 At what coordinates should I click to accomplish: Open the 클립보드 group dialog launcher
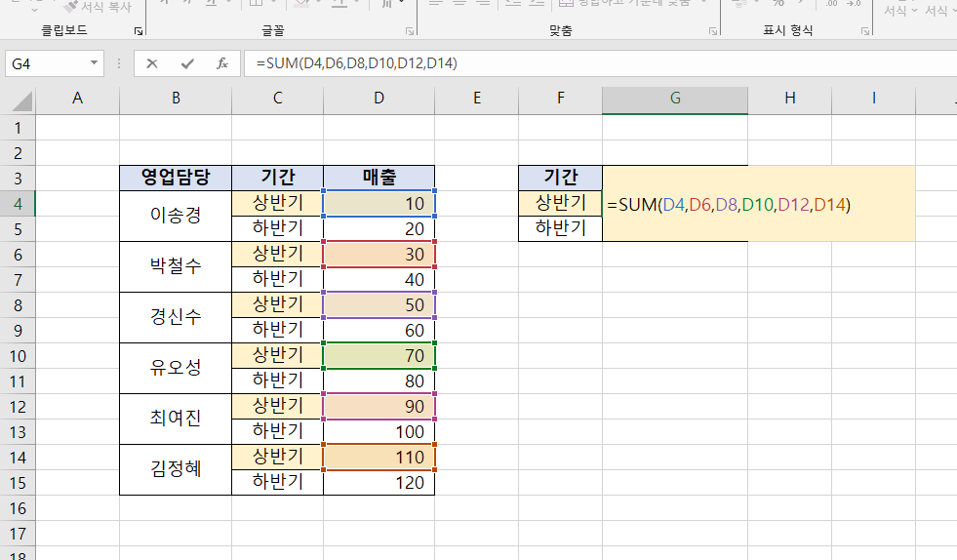click(139, 31)
